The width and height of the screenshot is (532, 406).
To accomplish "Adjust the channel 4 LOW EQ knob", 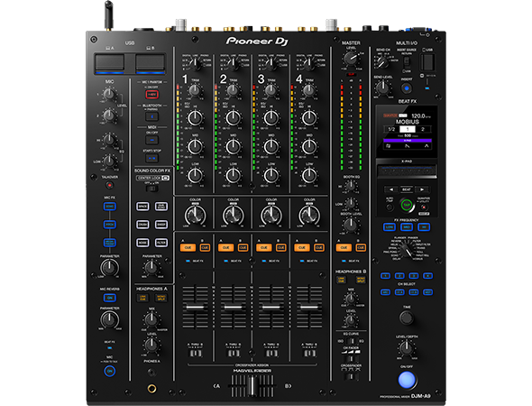I will 309,175.
